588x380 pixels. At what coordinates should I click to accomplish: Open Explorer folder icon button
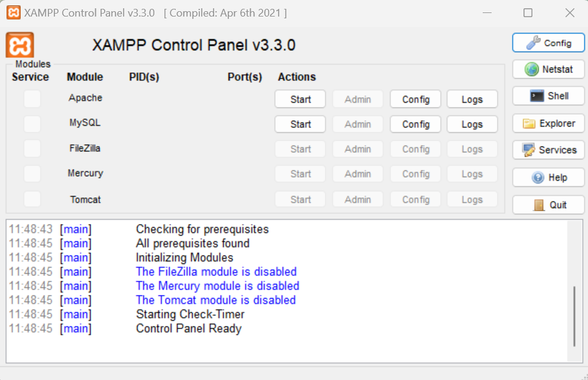[548, 124]
